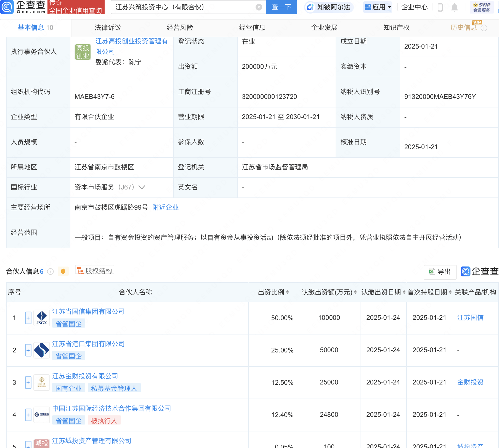
Task: Expand row 江苏省国信集团 with plus icon
Action: tap(28, 318)
